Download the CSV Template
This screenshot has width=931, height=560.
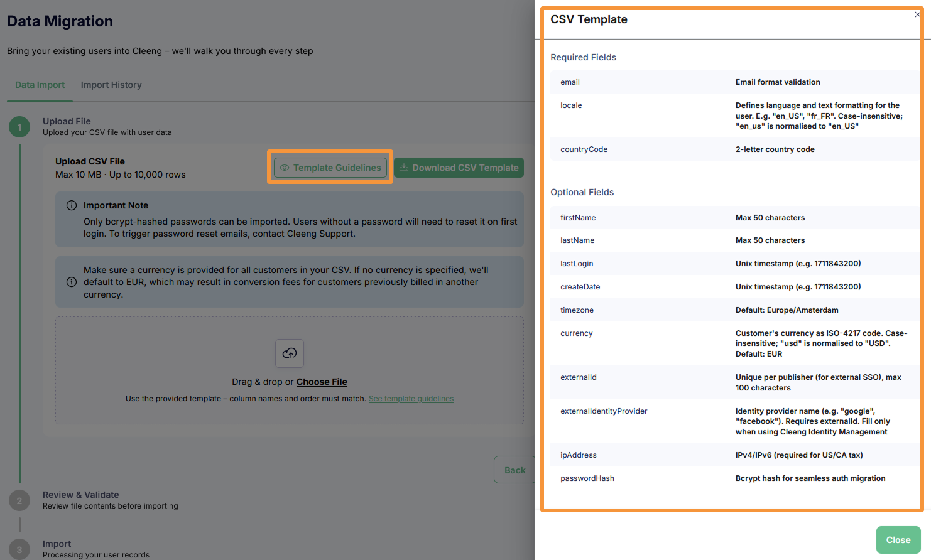click(x=459, y=168)
